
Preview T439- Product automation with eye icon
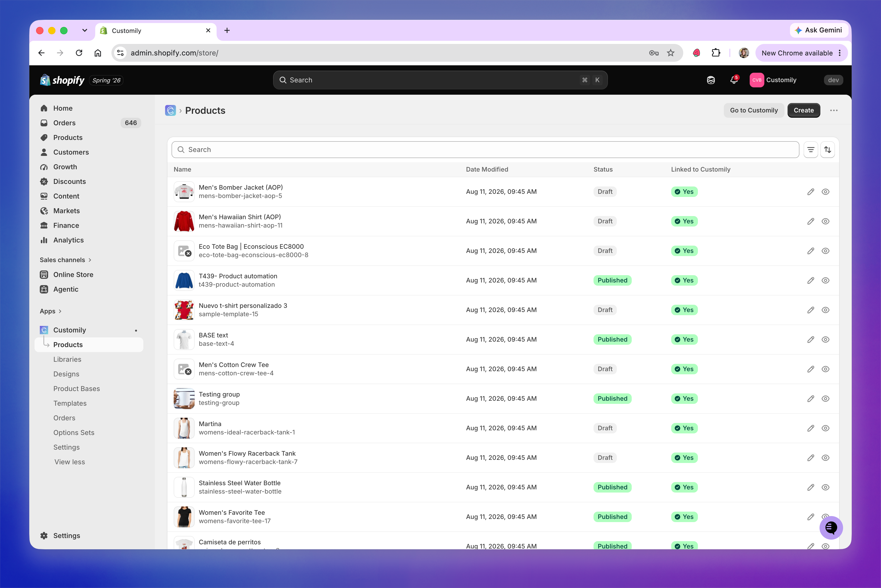[826, 280]
